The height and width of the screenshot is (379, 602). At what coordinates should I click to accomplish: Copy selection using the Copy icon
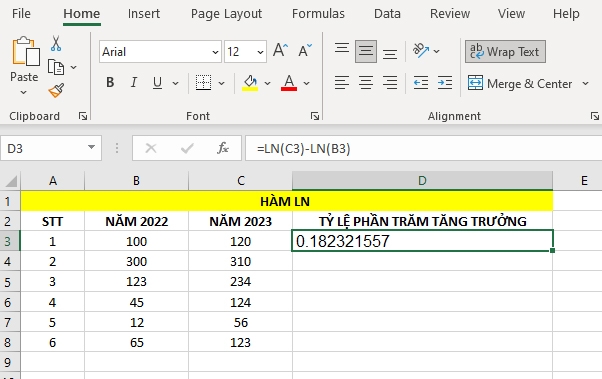56,67
